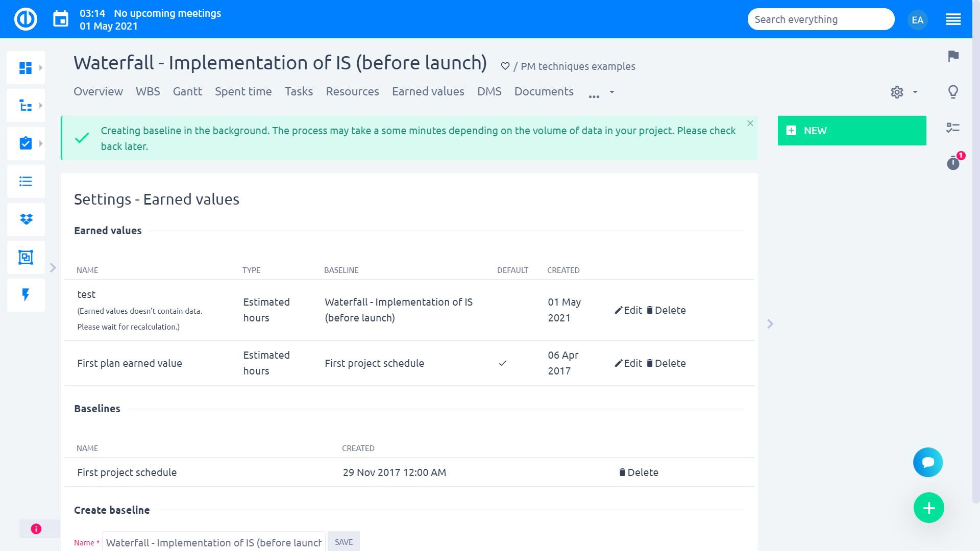Expand right panel with chevron arrow
980x551 pixels.
[x=770, y=324]
